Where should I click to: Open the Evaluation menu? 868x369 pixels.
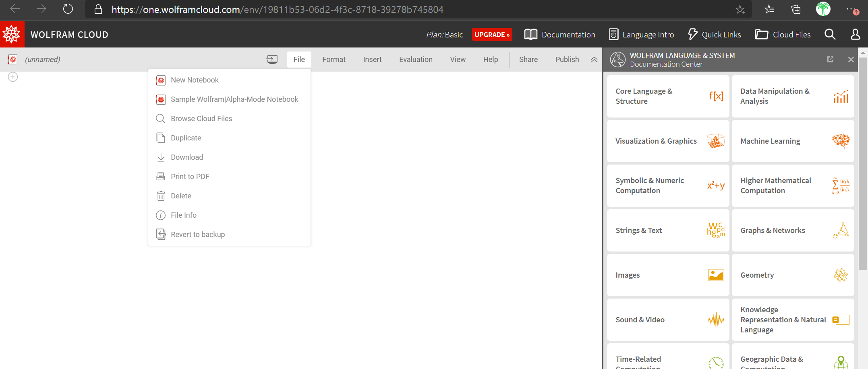point(416,60)
